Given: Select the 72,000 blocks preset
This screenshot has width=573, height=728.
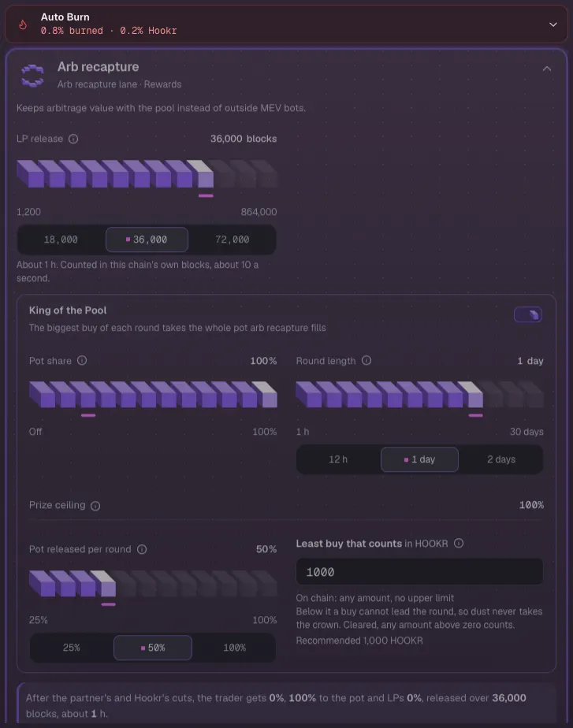Looking at the screenshot, I should coord(233,240).
